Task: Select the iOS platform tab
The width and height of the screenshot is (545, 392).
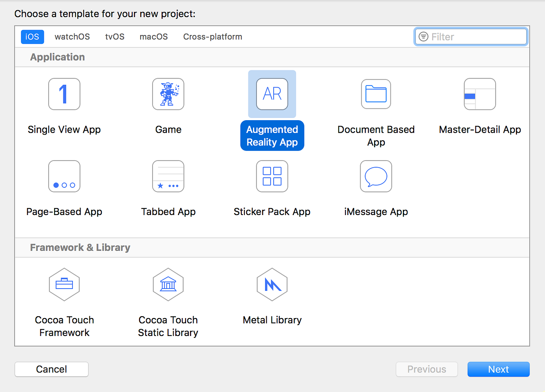Action: tap(32, 37)
